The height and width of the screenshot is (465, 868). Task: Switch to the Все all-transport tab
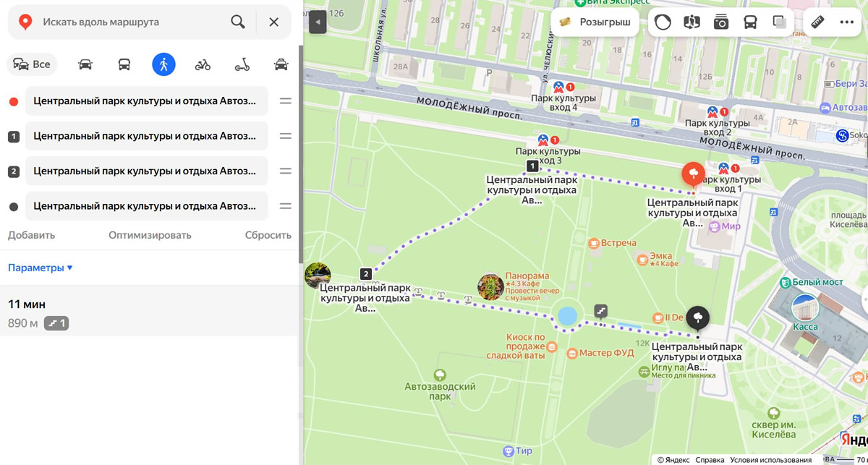click(x=33, y=64)
